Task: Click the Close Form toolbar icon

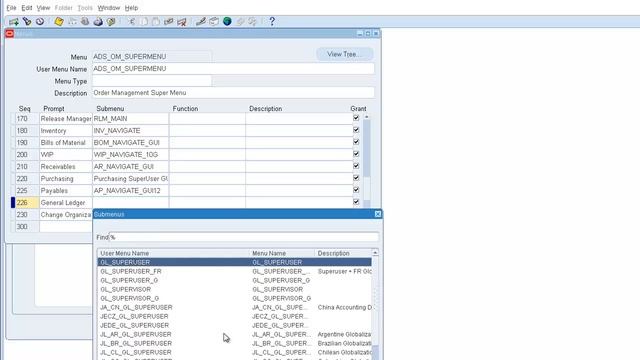Action: pyautogui.click(x=111, y=22)
